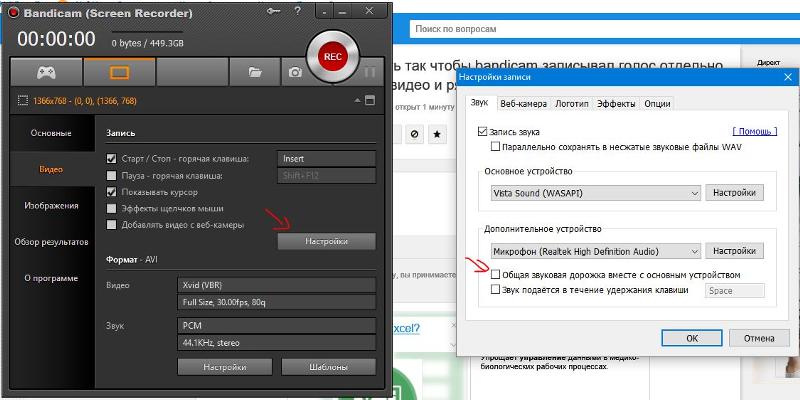This screenshot has height=400, width=800.
Task: Enable the Pause hotkey checkbox
Action: pos(111,176)
